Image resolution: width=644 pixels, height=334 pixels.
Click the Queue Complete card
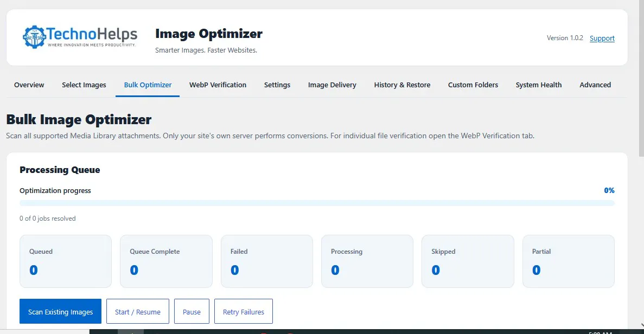[x=167, y=261]
